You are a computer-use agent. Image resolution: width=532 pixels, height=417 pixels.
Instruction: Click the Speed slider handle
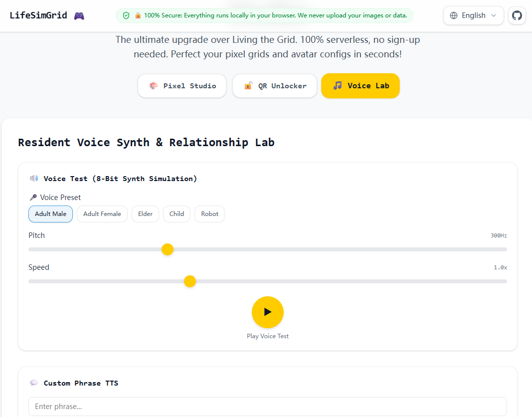pyautogui.click(x=190, y=281)
